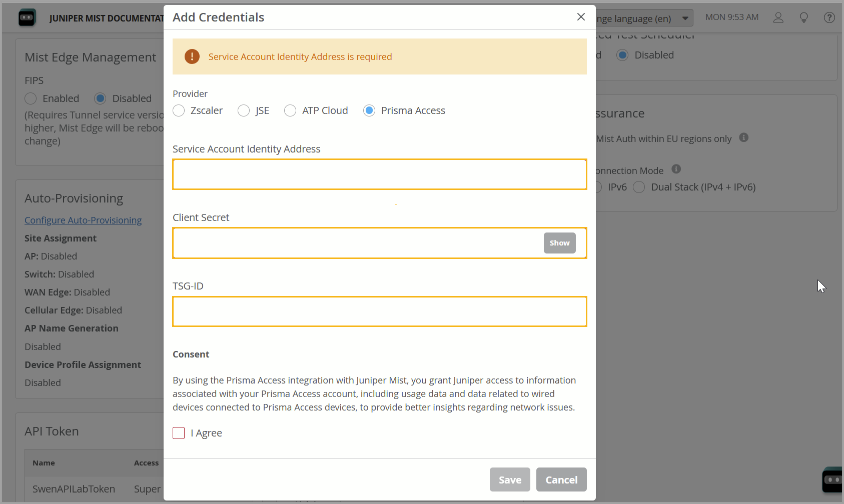Click Show to reveal the Client Secret
844x504 pixels.
[x=559, y=243]
